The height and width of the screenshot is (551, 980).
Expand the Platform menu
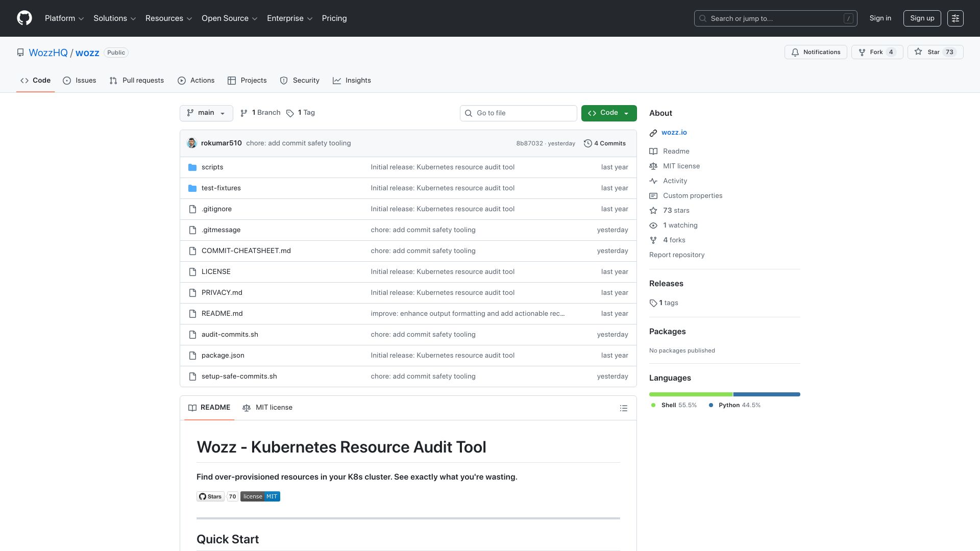[64, 18]
